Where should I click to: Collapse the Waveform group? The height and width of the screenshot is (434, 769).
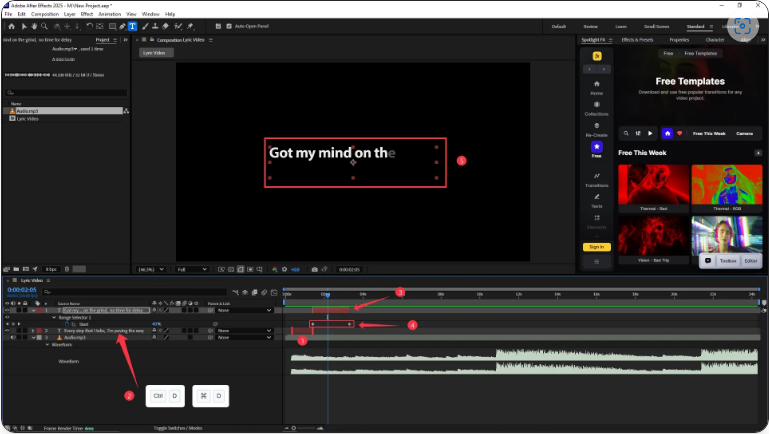pos(48,345)
